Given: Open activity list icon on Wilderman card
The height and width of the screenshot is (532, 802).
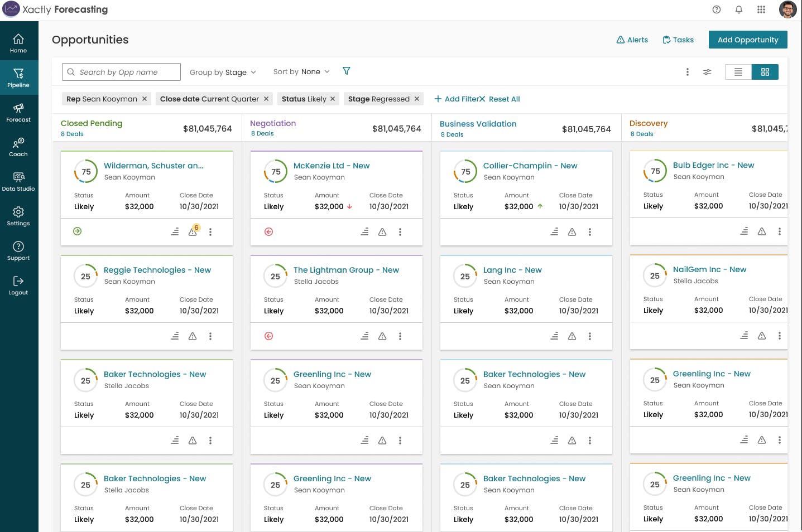Looking at the screenshot, I should (175, 231).
